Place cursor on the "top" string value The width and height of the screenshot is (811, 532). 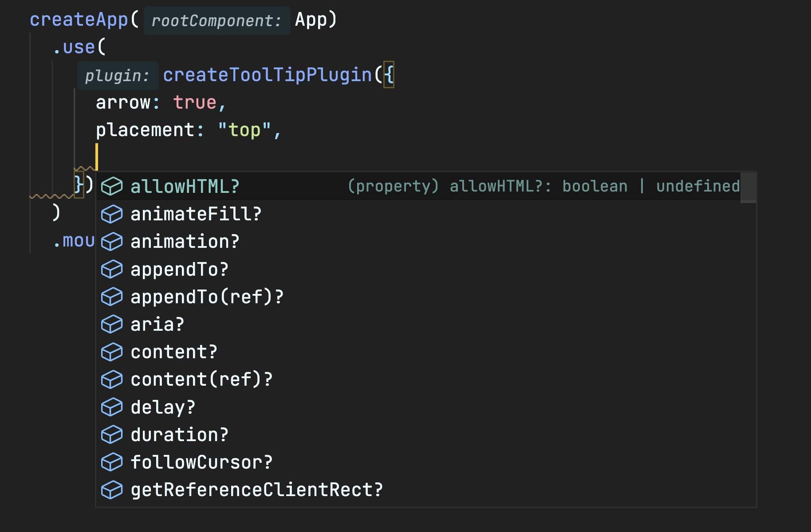coord(244,130)
